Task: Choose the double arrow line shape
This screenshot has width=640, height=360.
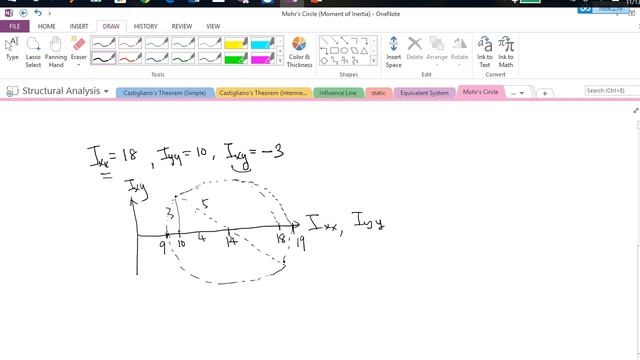Action: [345, 40]
